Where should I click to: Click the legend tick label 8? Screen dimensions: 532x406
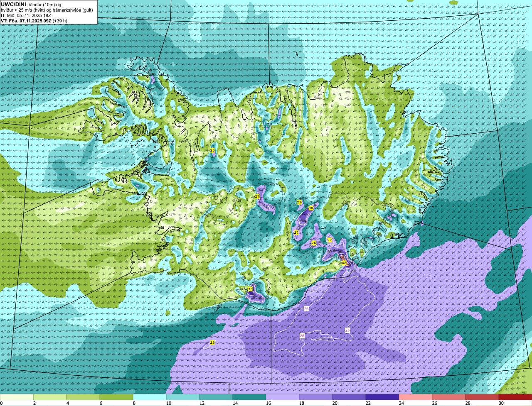pos(134,403)
